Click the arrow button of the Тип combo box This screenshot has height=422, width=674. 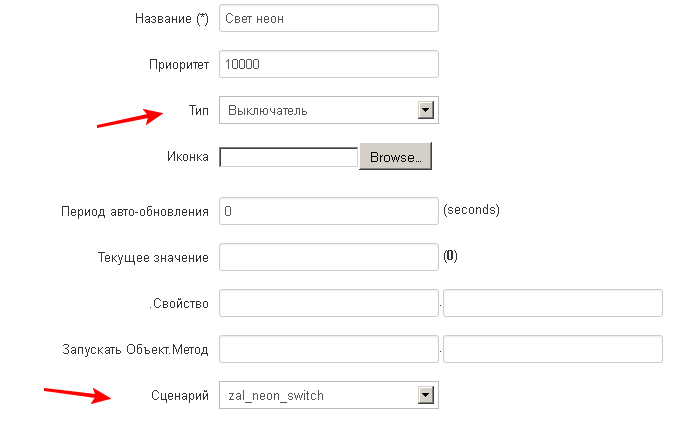tap(426, 110)
